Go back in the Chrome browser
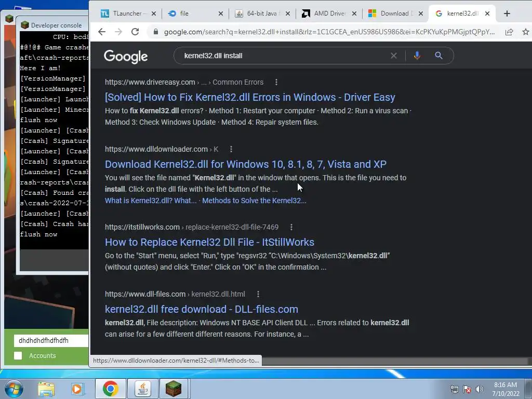Screen dimensions: 532x399 click(102, 32)
